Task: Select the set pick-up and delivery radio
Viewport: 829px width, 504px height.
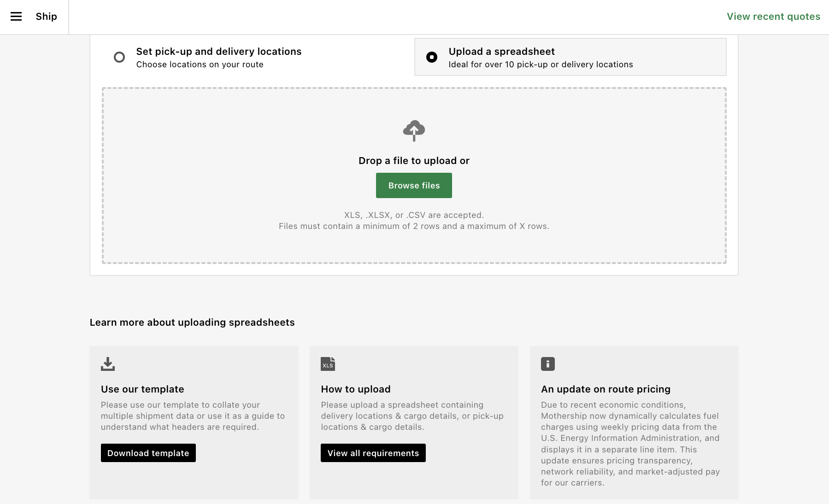Action: point(119,57)
